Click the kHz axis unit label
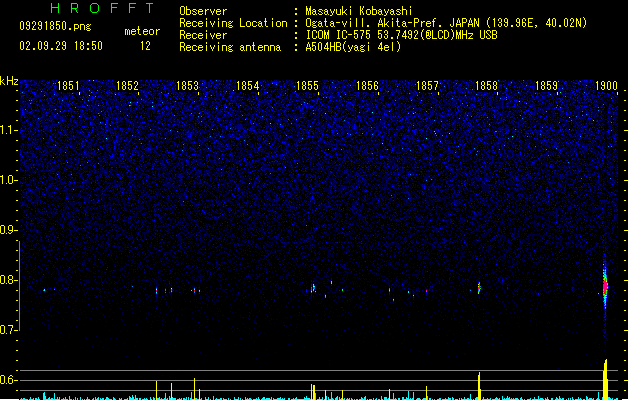 pyautogui.click(x=9, y=81)
